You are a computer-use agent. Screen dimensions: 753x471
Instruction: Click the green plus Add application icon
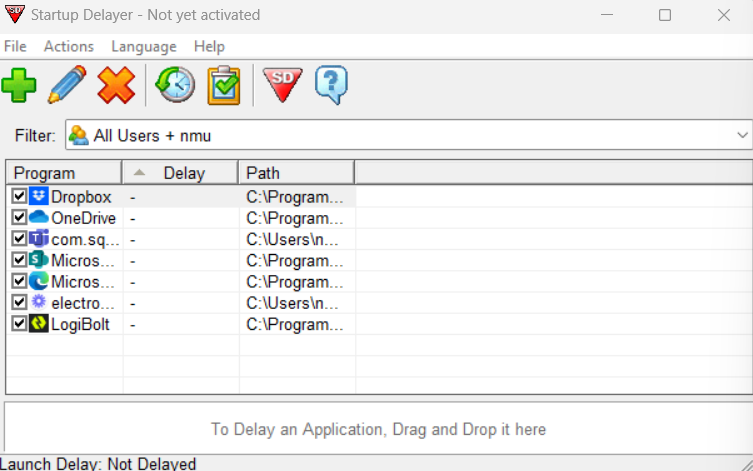(19, 85)
